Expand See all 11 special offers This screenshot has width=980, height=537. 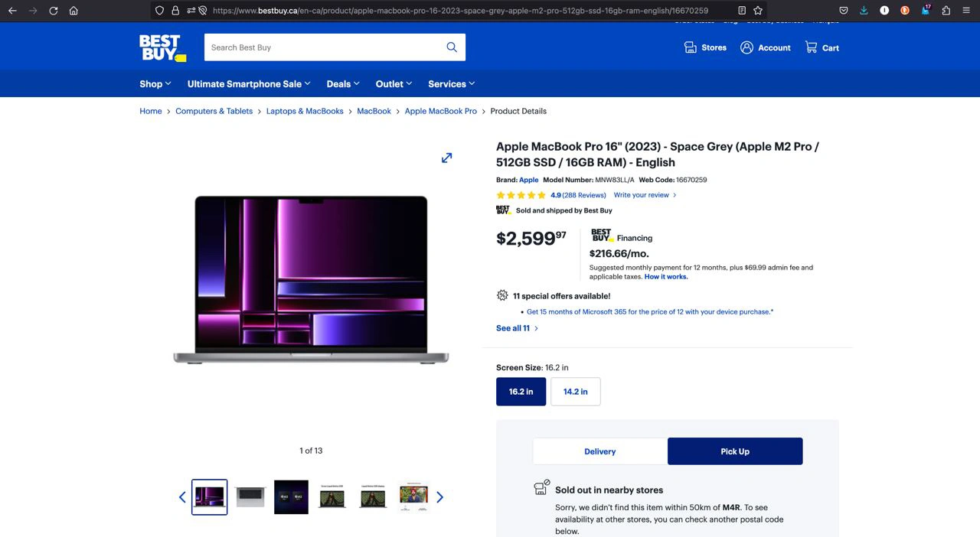517,328
